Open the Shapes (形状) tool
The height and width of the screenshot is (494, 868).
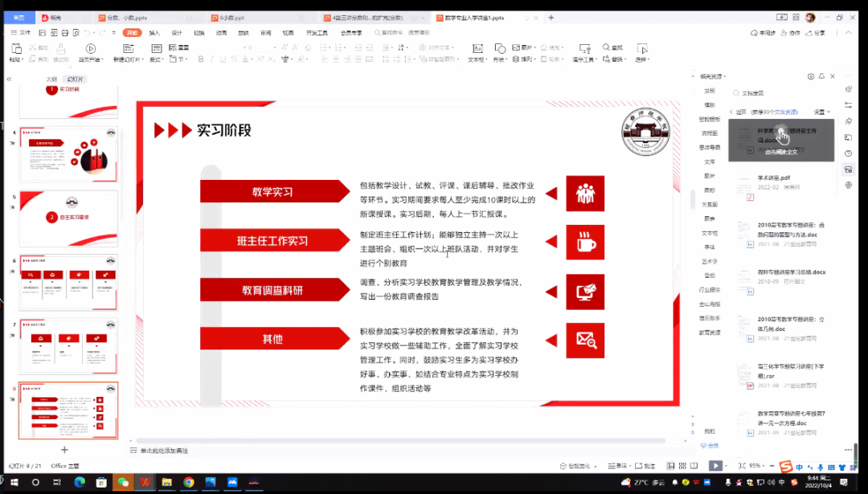[x=500, y=50]
